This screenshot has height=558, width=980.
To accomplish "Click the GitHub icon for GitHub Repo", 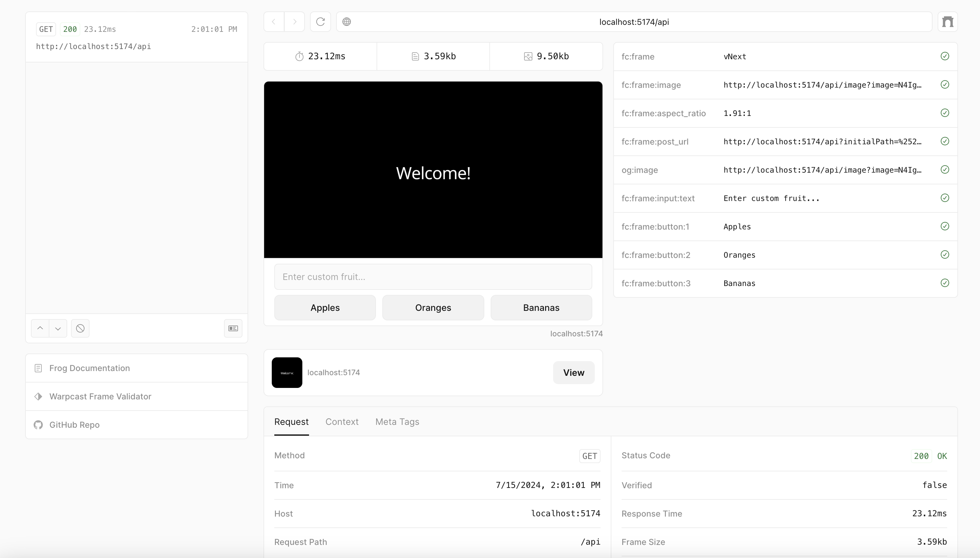I will coord(38,425).
